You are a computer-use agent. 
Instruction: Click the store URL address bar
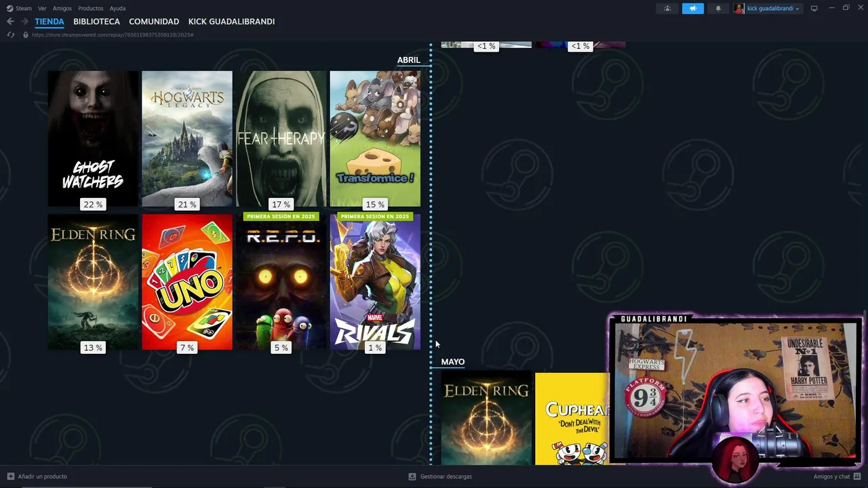tap(113, 35)
